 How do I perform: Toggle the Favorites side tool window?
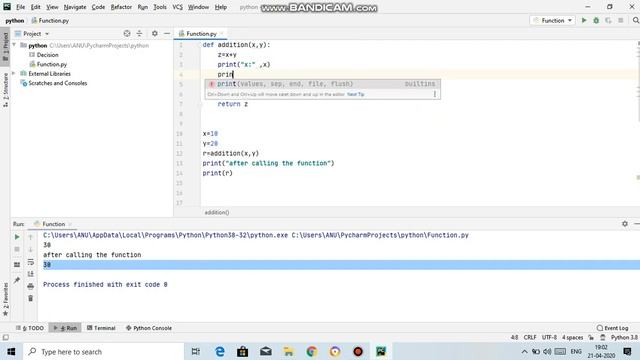tap(5, 300)
